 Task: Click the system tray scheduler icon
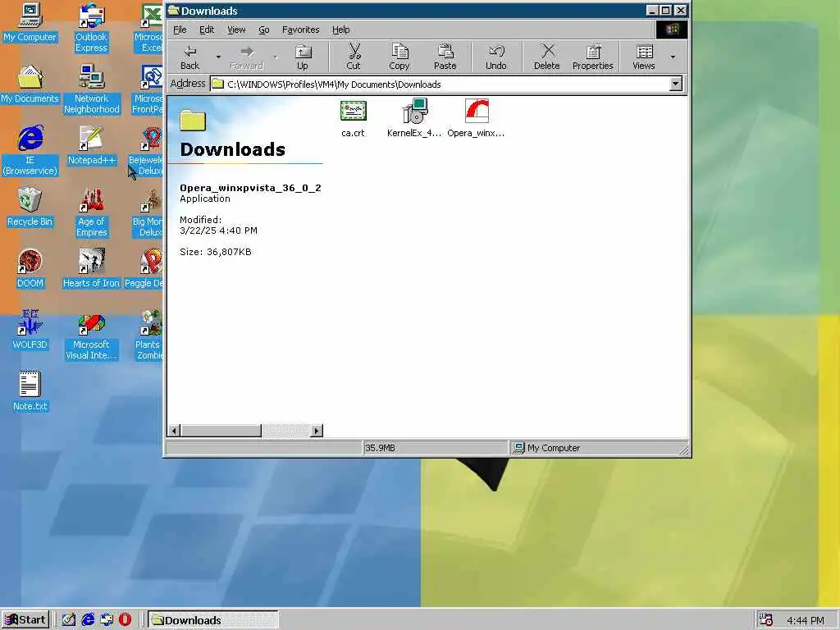pyautogui.click(x=766, y=620)
